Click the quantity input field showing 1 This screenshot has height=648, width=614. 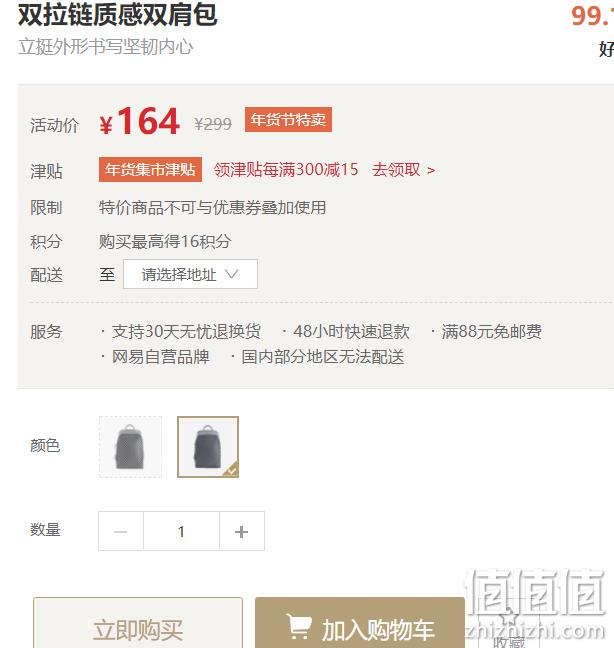181,531
